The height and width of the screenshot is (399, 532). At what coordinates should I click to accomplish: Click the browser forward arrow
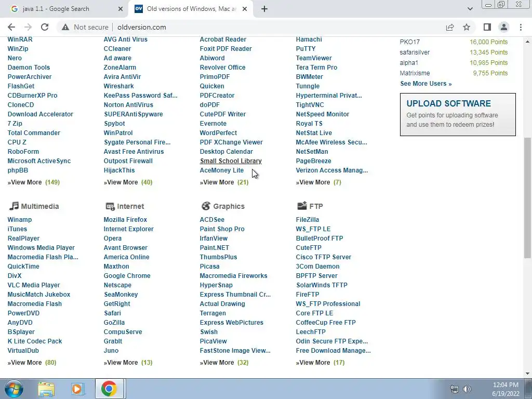click(28, 27)
